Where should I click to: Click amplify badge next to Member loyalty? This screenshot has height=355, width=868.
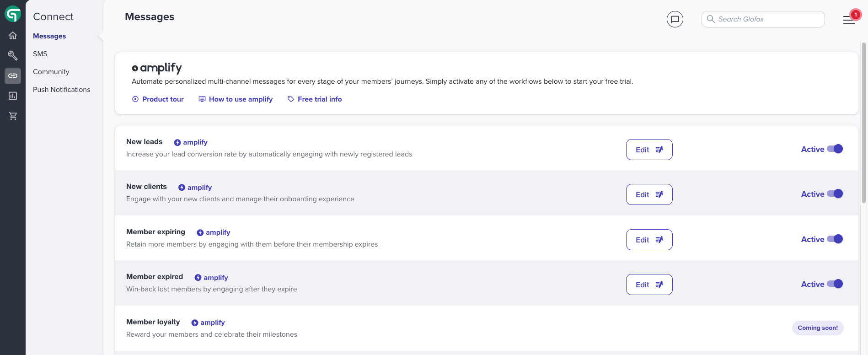208,323
